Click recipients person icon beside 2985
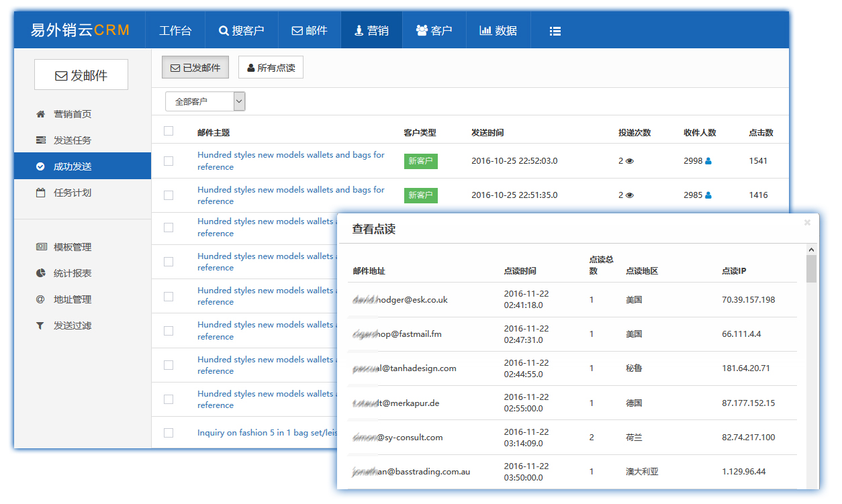 tap(708, 195)
